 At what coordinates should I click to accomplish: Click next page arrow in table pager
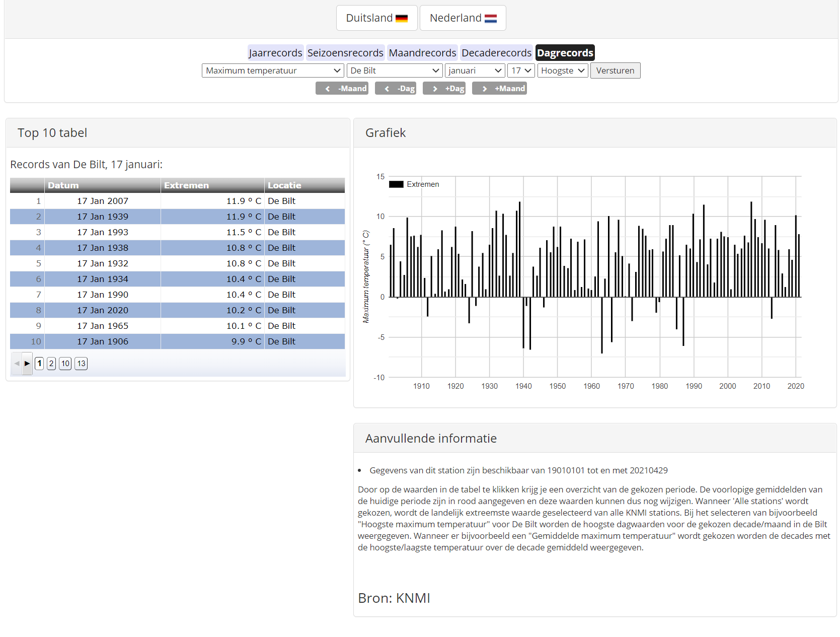[x=27, y=364]
